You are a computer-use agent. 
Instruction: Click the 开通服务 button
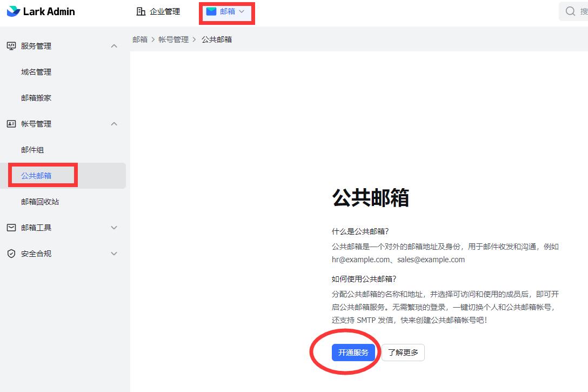[x=353, y=352]
